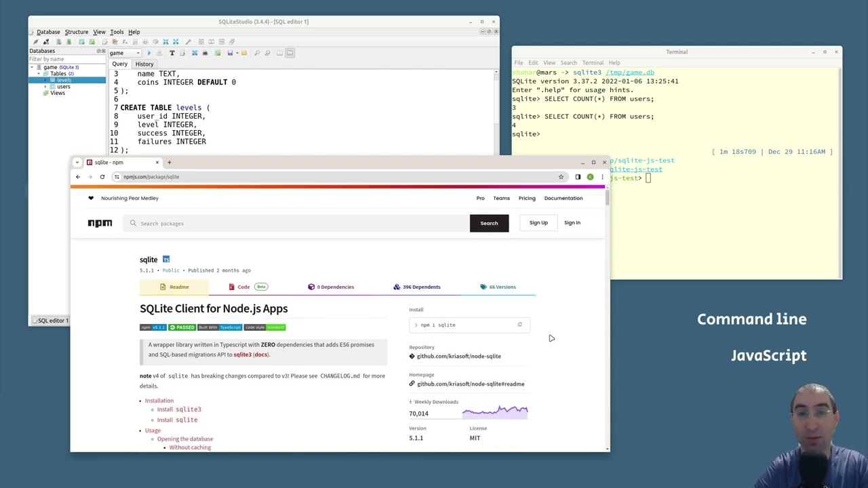Collapse the Tables node in database tree
Viewport: 868px width, 488px height.
(39, 73)
